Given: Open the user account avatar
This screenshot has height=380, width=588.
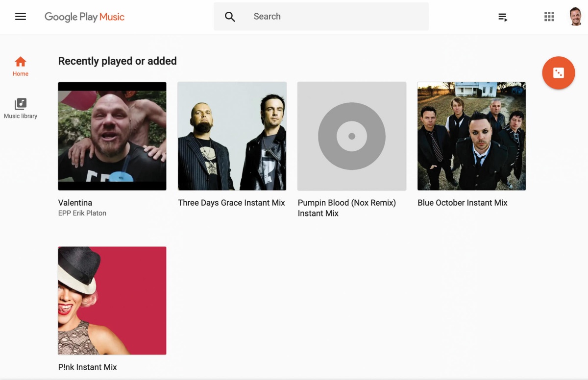Looking at the screenshot, I should click(576, 17).
